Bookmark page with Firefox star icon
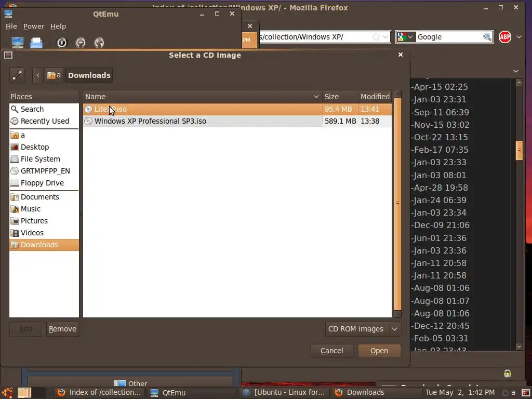 point(376,37)
